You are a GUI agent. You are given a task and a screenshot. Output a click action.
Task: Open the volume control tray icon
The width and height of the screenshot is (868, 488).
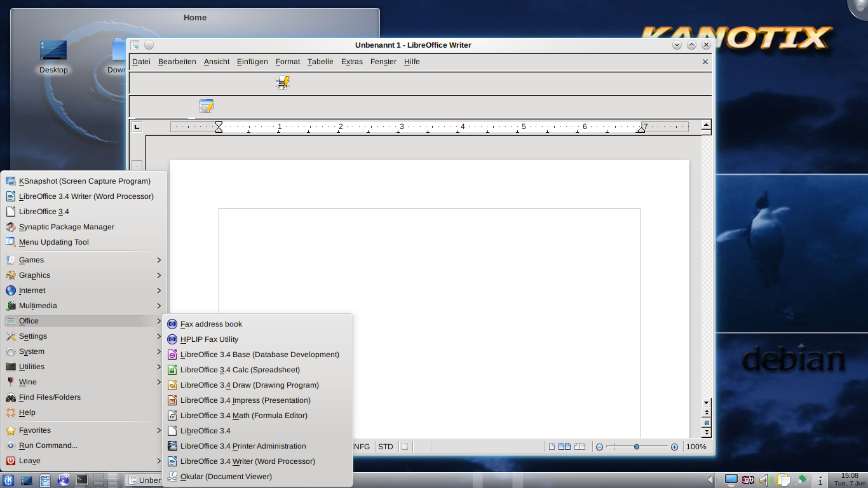click(x=765, y=480)
